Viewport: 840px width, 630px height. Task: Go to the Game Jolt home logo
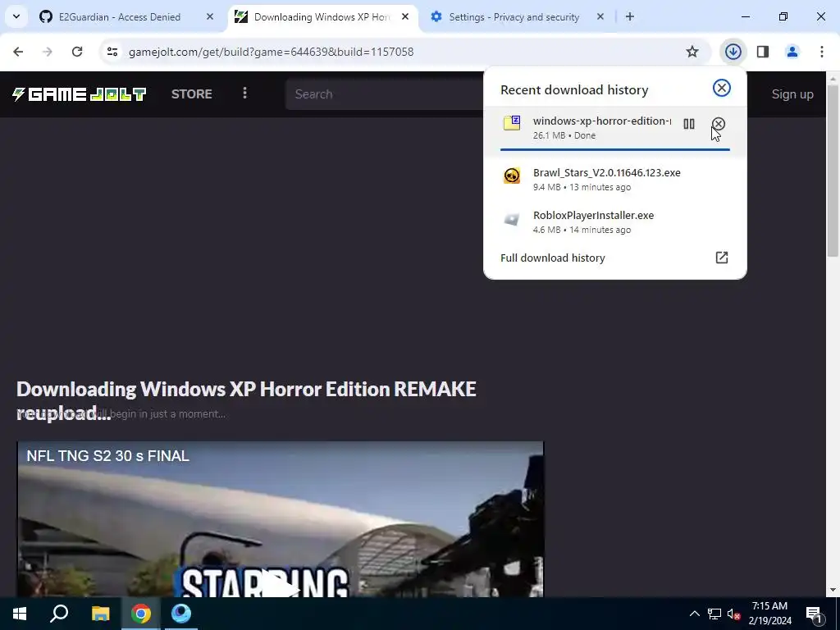point(79,94)
